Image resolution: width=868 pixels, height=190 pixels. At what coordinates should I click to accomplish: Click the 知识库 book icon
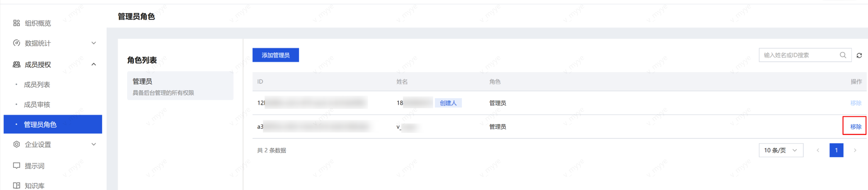pos(16,185)
